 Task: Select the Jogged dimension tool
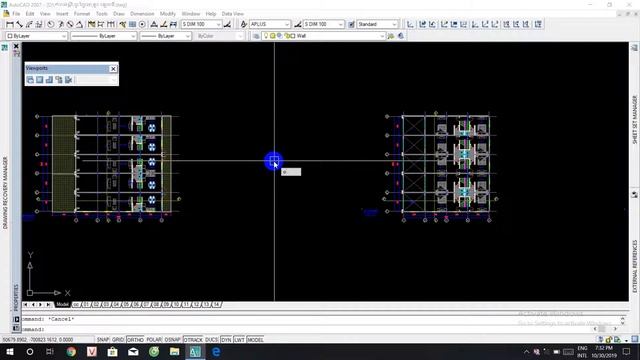[x=60, y=24]
